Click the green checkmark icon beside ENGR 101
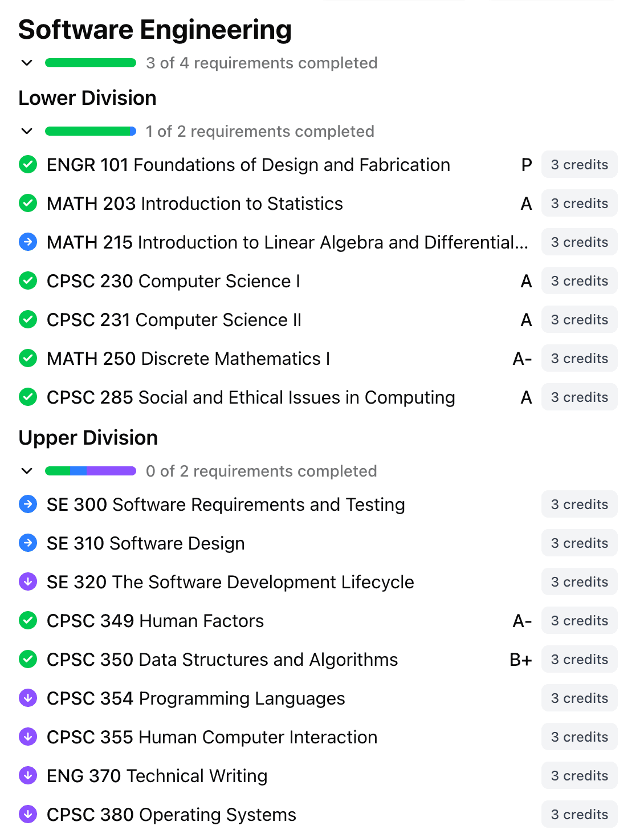 click(x=27, y=164)
